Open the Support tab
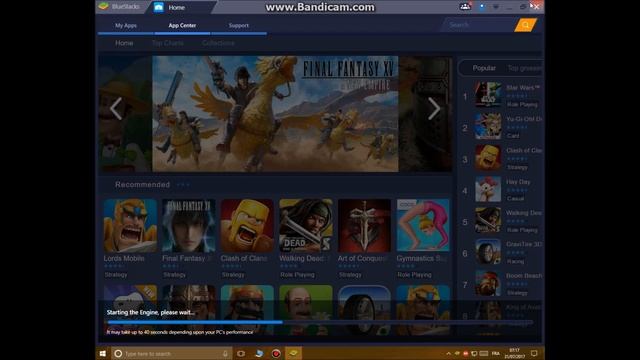The width and height of the screenshot is (640, 360). (x=238, y=25)
